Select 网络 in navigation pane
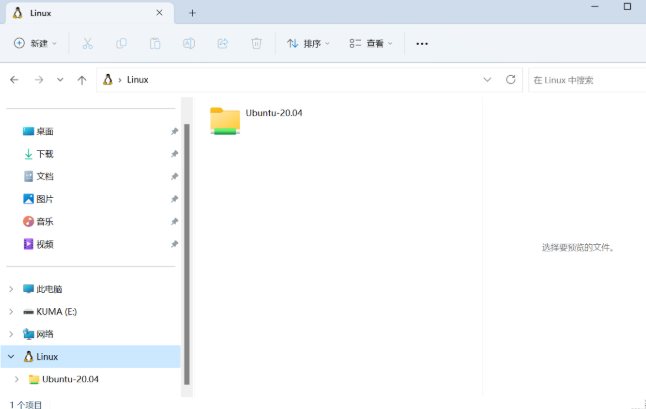Screen dimensions: 646x409 (x=44, y=334)
